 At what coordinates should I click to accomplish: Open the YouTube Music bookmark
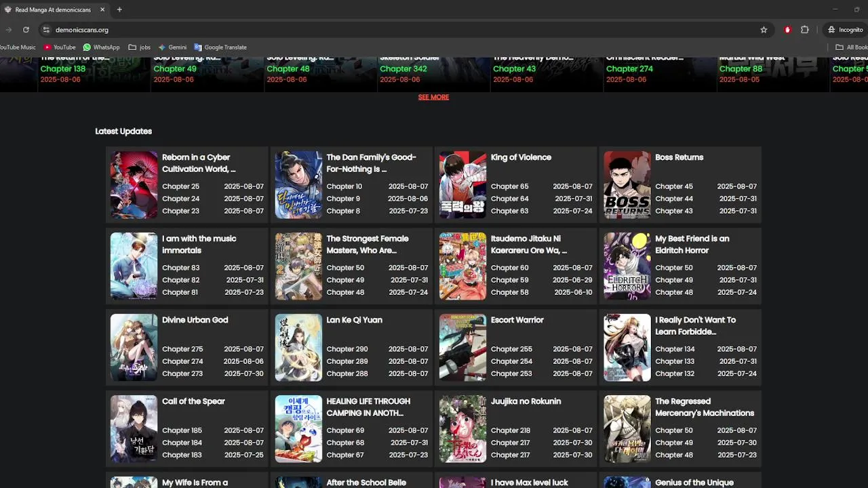point(18,47)
